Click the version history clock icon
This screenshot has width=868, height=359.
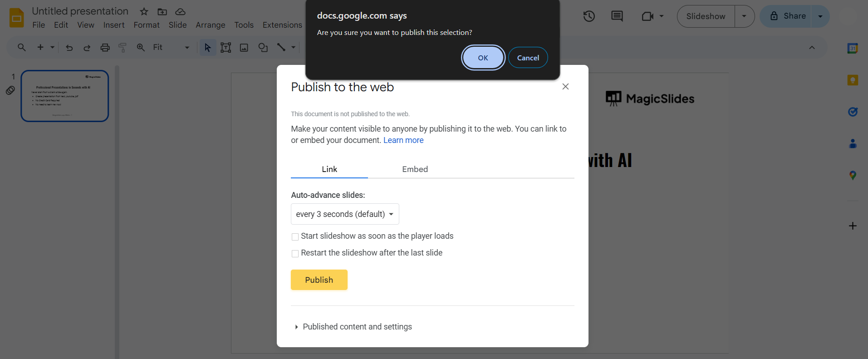click(x=589, y=16)
